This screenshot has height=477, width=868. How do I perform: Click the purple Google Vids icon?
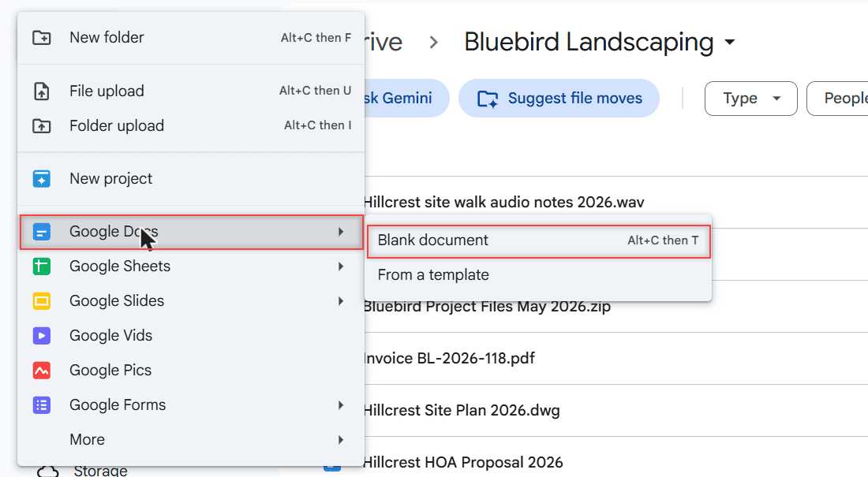pos(42,336)
